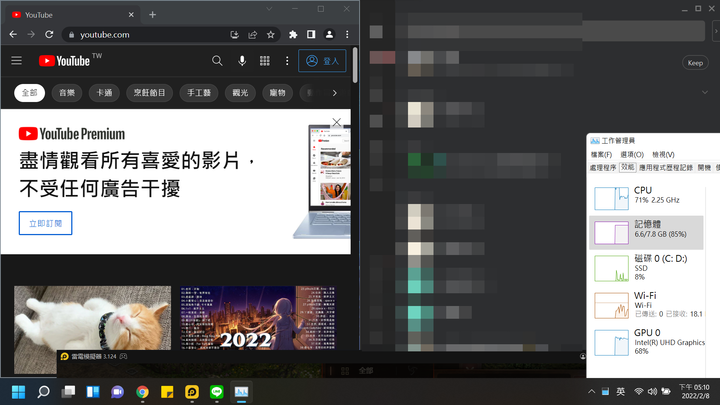
Task: Open Chrome tab search dropdown
Action: (x=269, y=9)
